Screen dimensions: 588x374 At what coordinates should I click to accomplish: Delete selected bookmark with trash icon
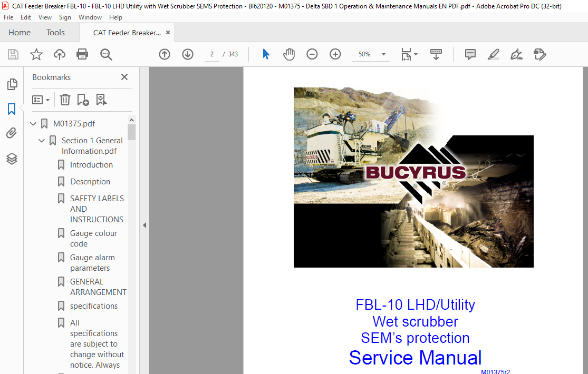coord(65,100)
